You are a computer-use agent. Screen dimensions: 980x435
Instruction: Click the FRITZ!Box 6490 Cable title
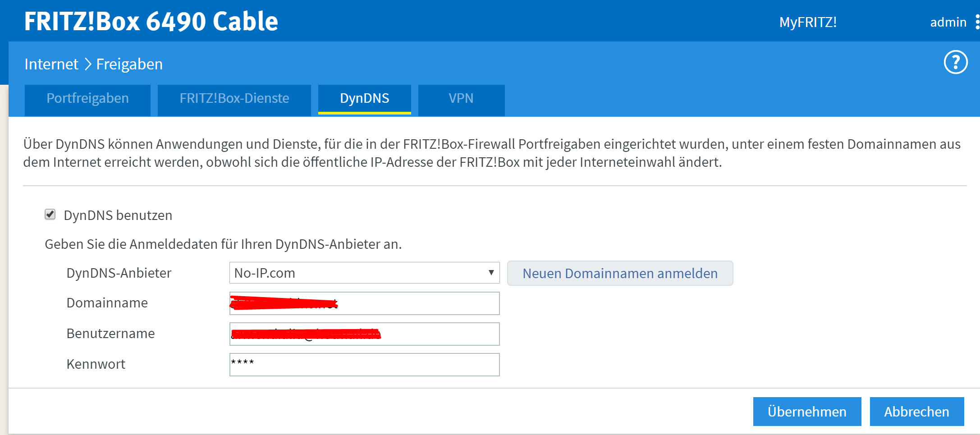(151, 21)
